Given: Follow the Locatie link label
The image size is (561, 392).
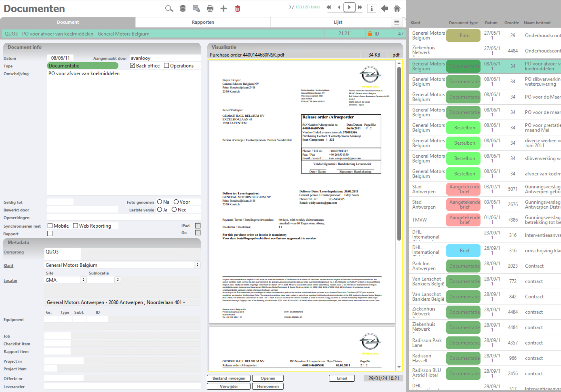Looking at the screenshot, I should (x=10, y=281).
